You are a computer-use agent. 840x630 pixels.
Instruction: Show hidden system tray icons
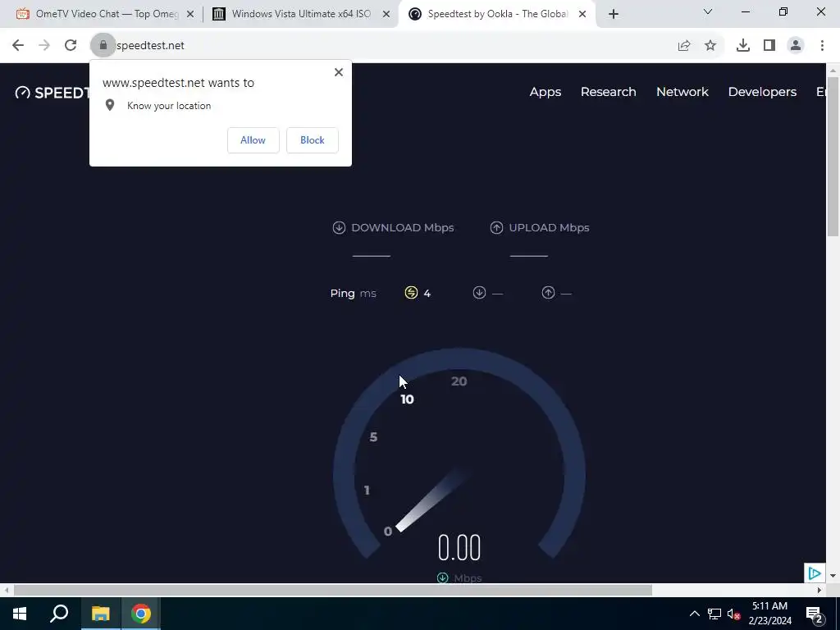694,614
